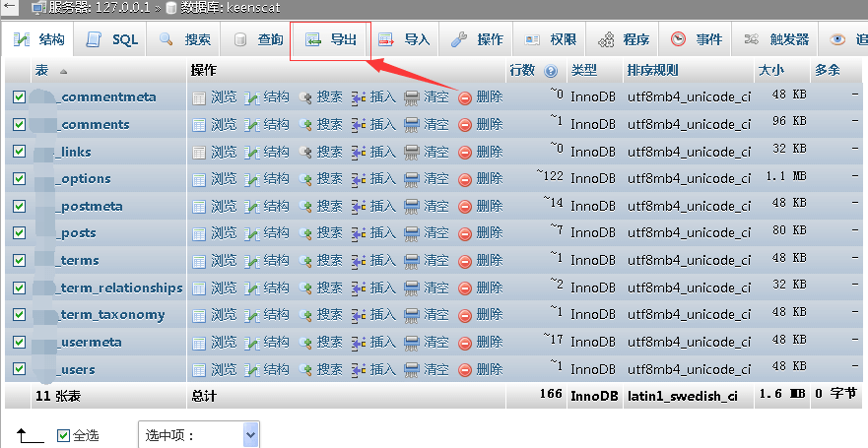Toggle the 全选 select-all checkbox
Viewport: 868px width, 448px height.
point(64,436)
